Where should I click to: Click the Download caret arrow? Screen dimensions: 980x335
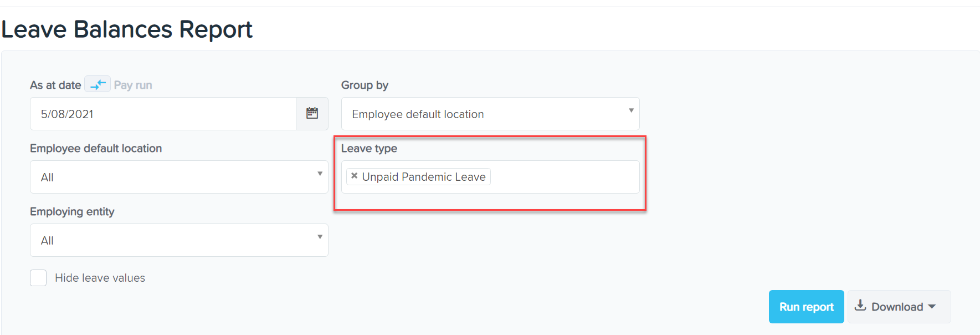point(932,307)
